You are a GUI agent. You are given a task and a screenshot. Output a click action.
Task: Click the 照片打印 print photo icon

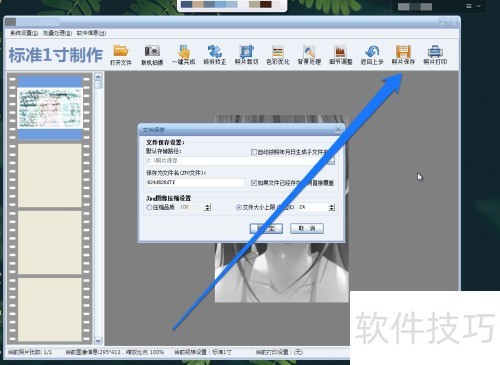coord(435,55)
